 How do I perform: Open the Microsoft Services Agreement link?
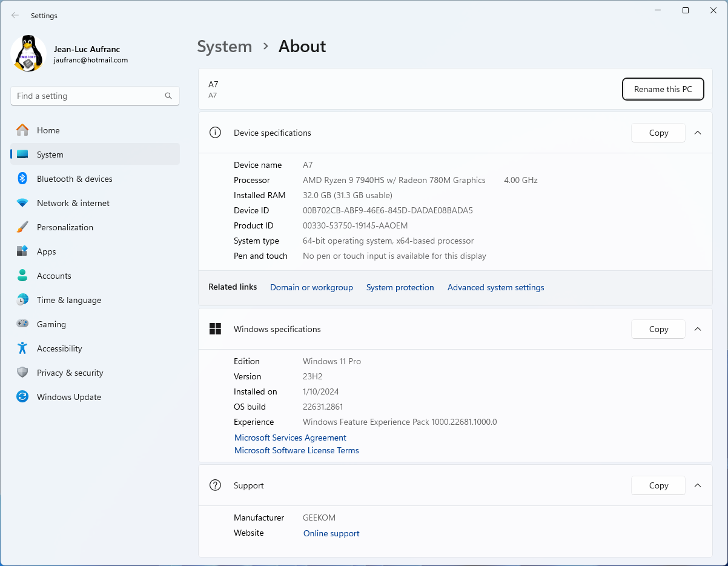click(x=290, y=438)
